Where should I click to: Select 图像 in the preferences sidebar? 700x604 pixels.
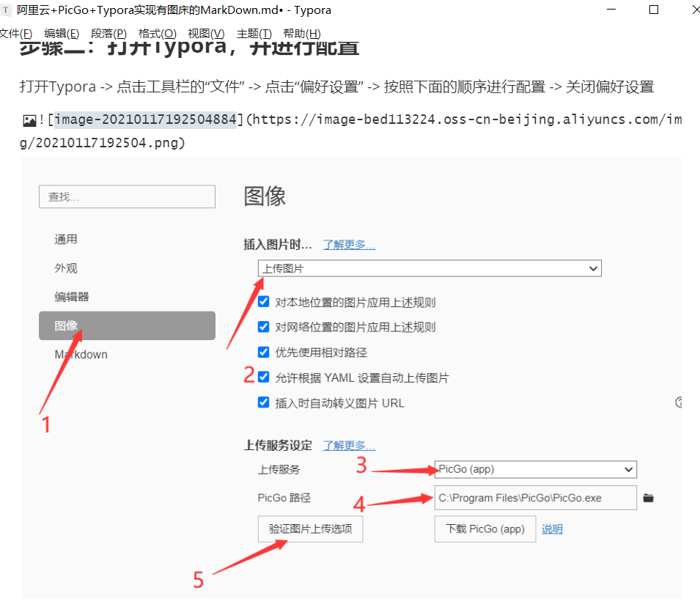[x=128, y=325]
